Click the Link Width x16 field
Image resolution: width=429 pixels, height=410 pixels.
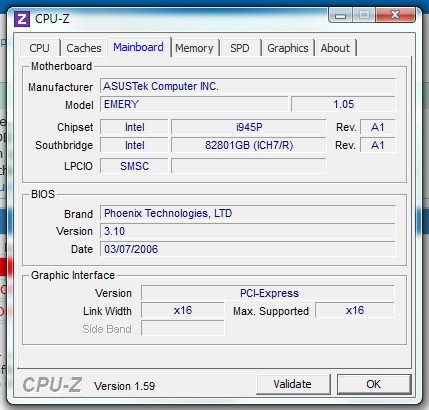[x=183, y=311]
